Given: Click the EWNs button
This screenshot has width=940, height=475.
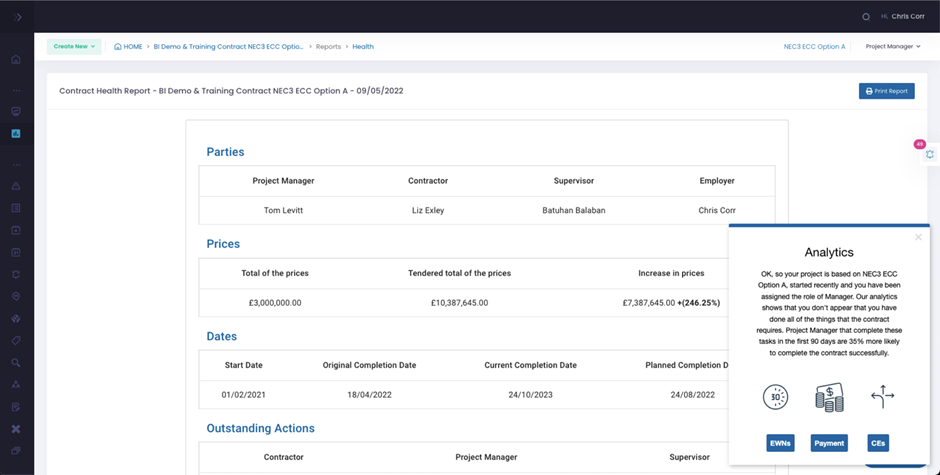Looking at the screenshot, I should (x=780, y=443).
